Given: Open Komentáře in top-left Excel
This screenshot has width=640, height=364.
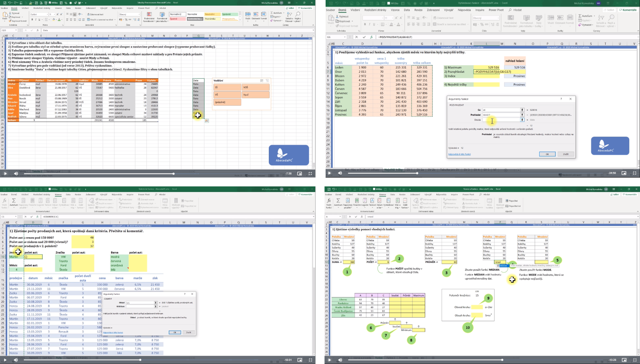Looking at the screenshot, I should point(306,8).
